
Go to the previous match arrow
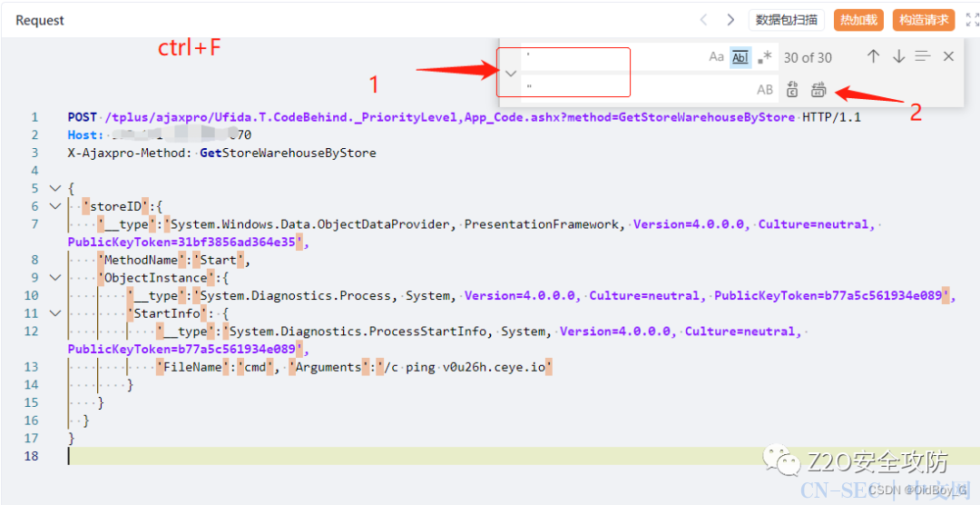(873, 57)
